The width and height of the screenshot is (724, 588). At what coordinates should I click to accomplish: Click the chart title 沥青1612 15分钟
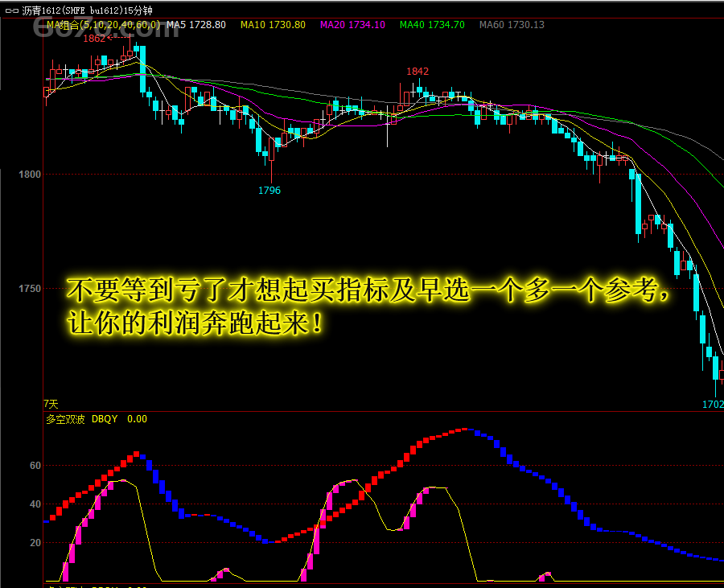tap(87, 10)
